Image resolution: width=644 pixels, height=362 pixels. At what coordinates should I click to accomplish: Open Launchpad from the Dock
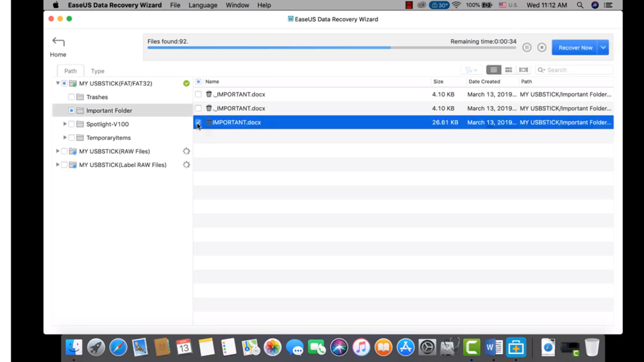point(96,347)
